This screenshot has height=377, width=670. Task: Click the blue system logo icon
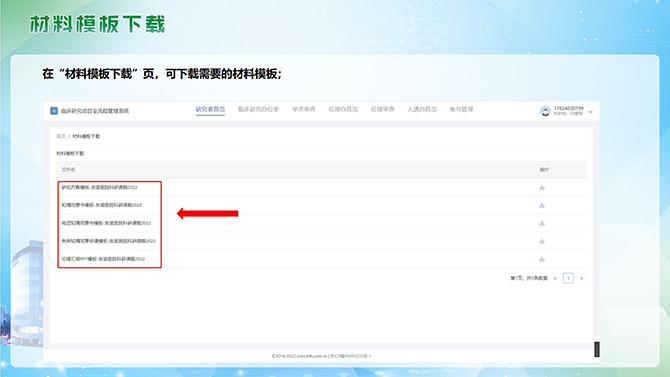coord(54,111)
